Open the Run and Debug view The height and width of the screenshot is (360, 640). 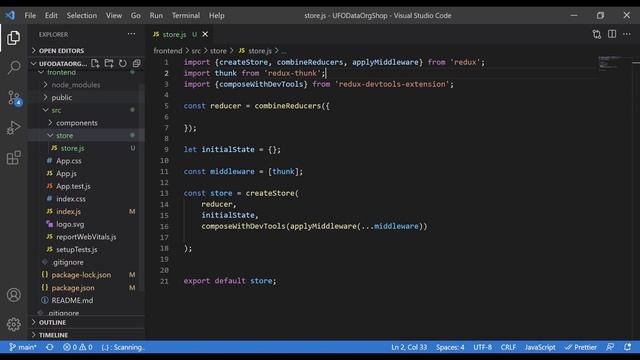pos(13,128)
